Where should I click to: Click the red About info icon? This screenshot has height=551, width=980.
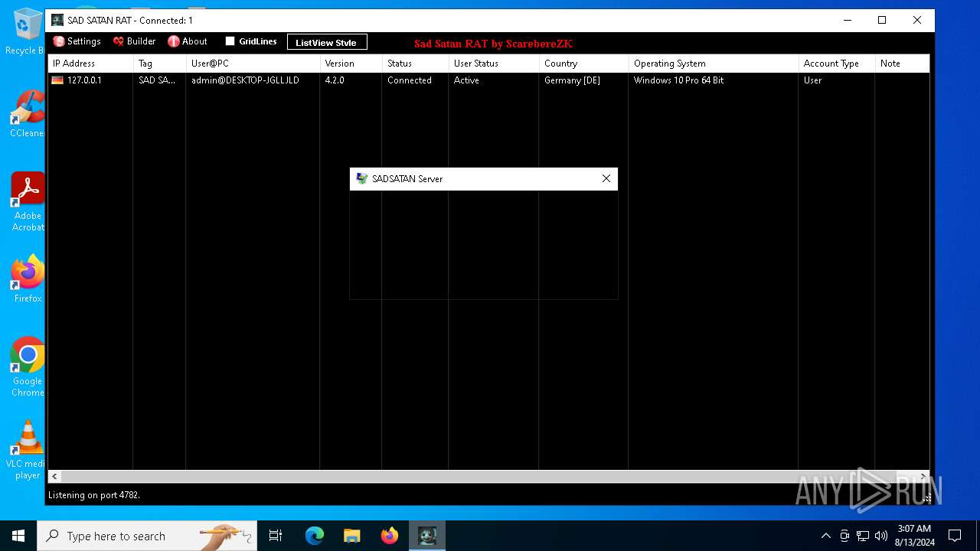point(174,41)
